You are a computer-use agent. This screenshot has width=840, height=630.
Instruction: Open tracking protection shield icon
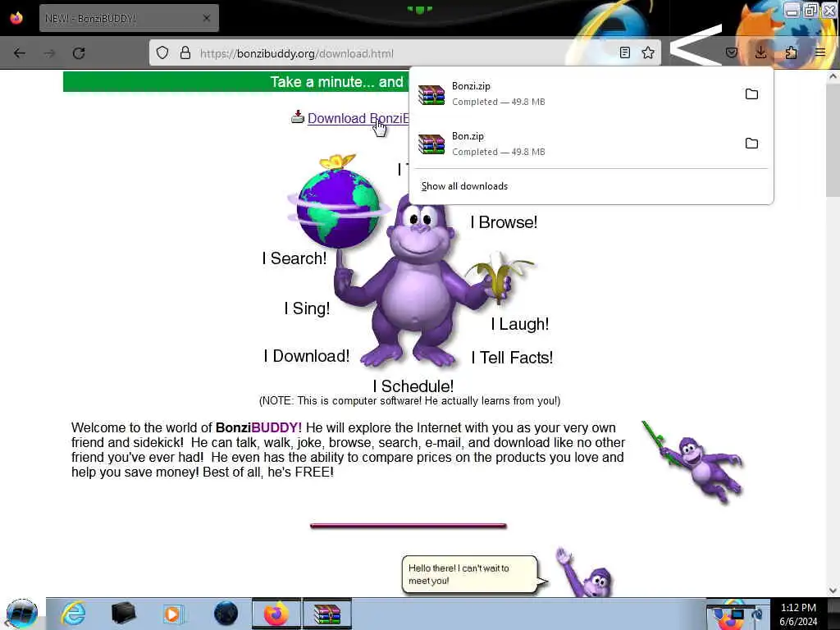tap(162, 52)
